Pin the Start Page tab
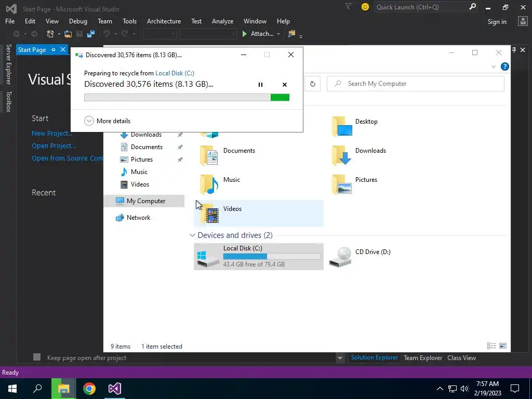 pyautogui.click(x=54, y=49)
